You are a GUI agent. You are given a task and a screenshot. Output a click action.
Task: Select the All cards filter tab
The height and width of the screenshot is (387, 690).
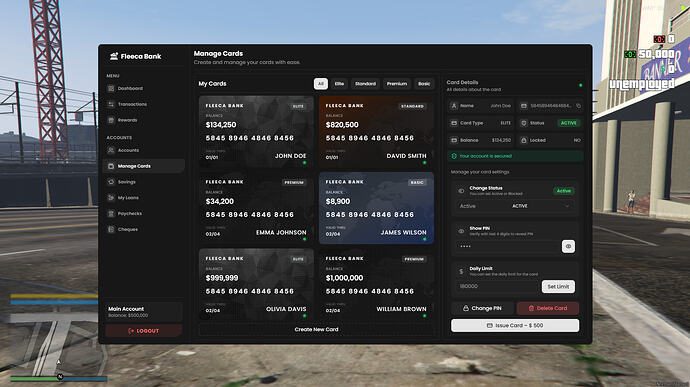click(321, 84)
